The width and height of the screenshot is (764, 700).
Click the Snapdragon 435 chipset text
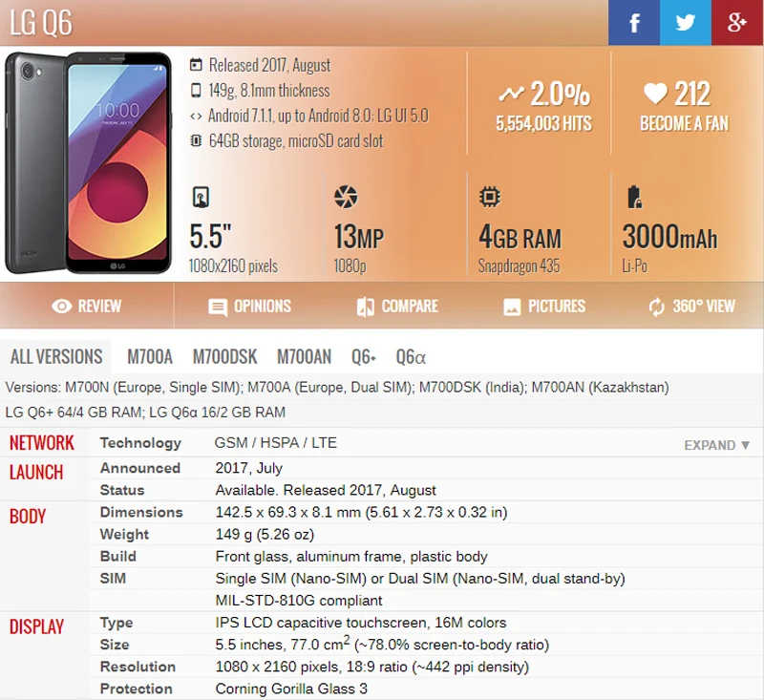[519, 266]
